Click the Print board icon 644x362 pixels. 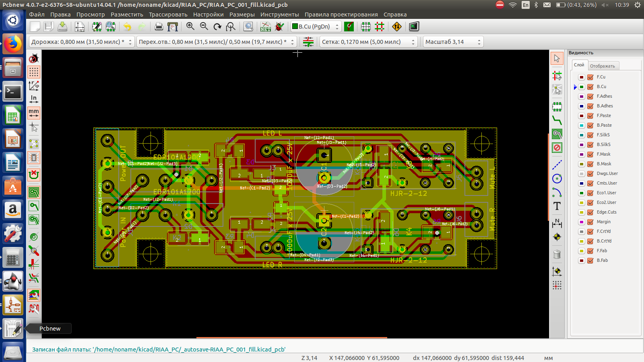159,27
